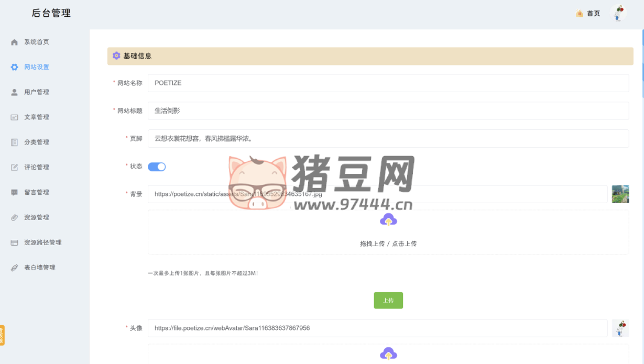Open the user avatar in top right
The height and width of the screenshot is (364, 644).
coord(619,13)
